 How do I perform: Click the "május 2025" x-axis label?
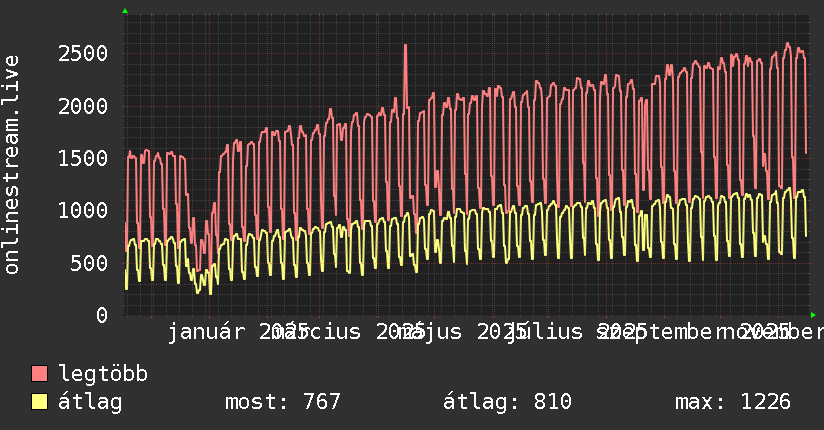click(460, 331)
